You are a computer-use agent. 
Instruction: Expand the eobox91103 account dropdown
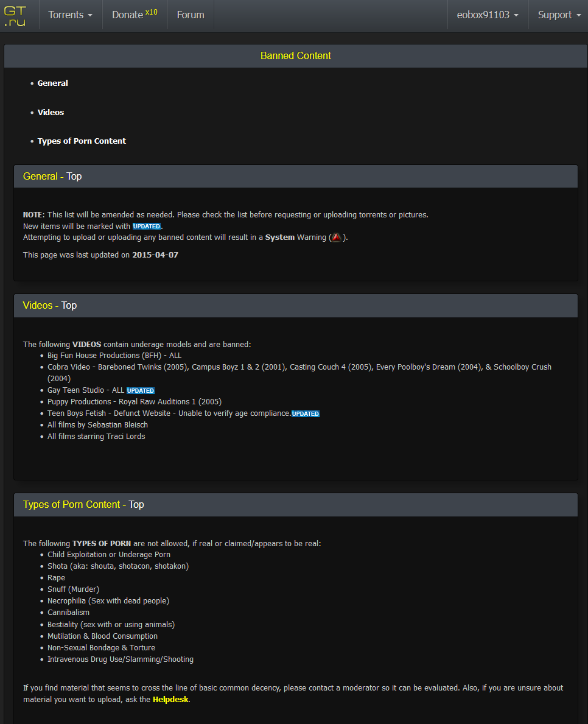click(x=487, y=15)
